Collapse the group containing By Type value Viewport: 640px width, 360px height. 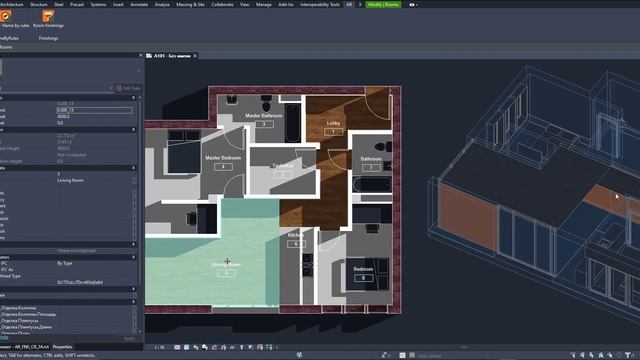click(x=133, y=257)
